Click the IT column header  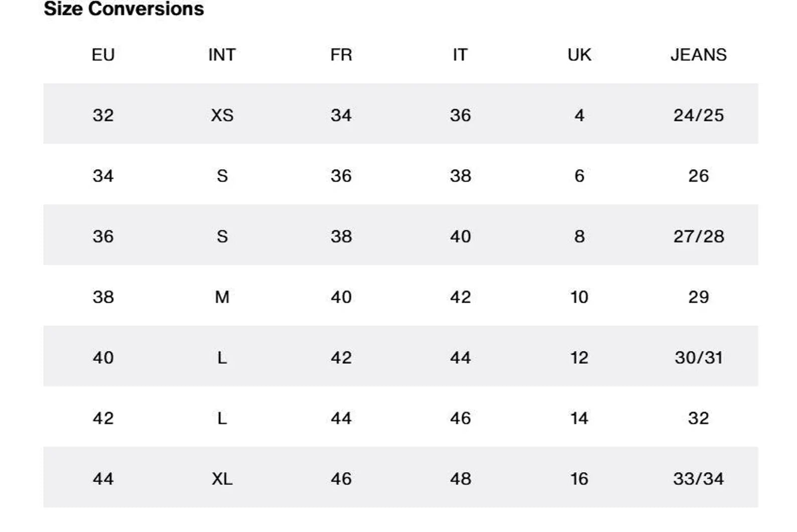click(x=460, y=55)
